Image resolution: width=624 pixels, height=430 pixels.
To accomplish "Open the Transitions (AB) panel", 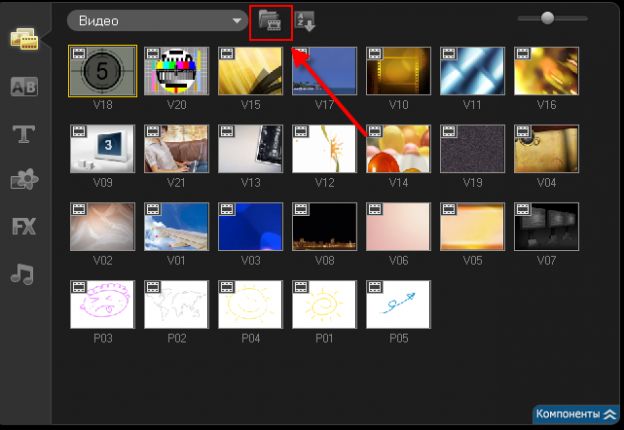I will [24, 87].
